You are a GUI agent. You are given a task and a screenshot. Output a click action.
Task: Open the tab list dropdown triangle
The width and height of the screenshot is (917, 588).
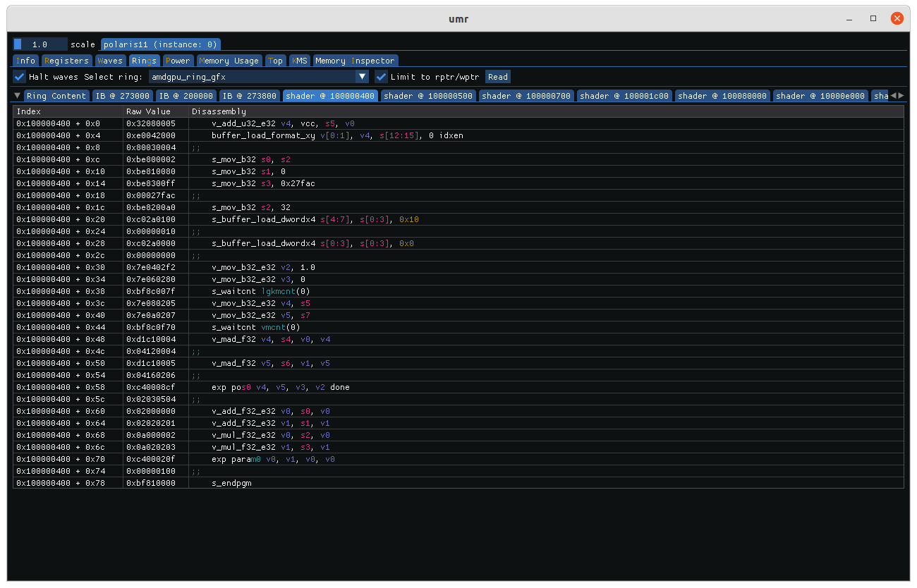click(18, 95)
